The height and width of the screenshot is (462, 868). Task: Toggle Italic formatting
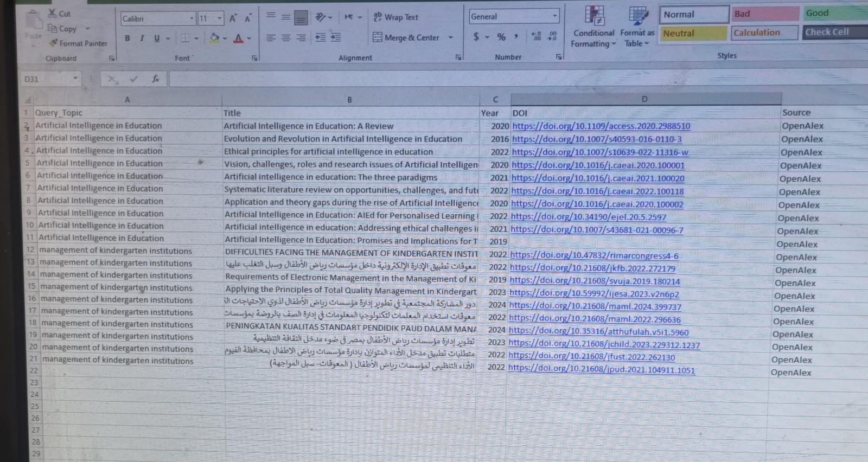point(142,38)
